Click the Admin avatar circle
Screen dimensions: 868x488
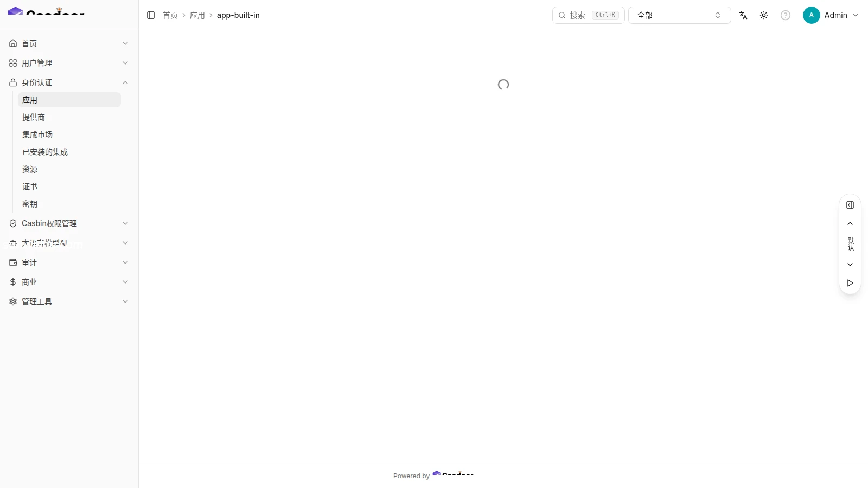pos(812,15)
